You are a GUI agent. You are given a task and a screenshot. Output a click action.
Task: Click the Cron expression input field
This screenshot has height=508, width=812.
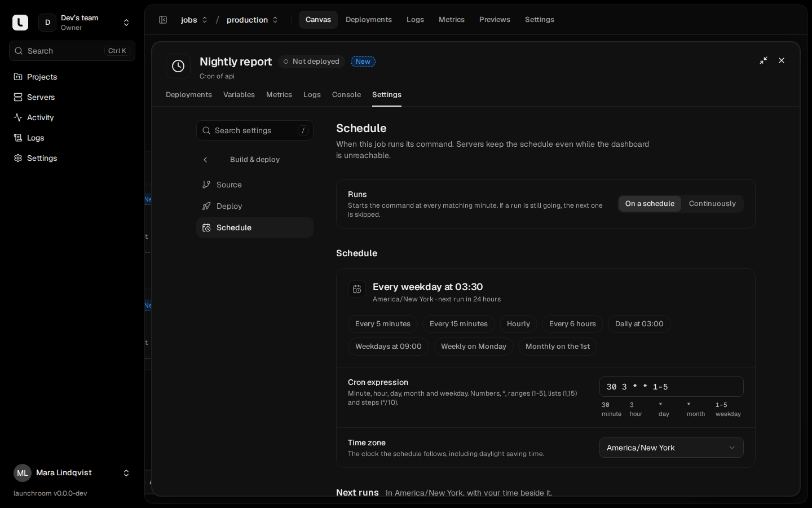click(x=672, y=387)
